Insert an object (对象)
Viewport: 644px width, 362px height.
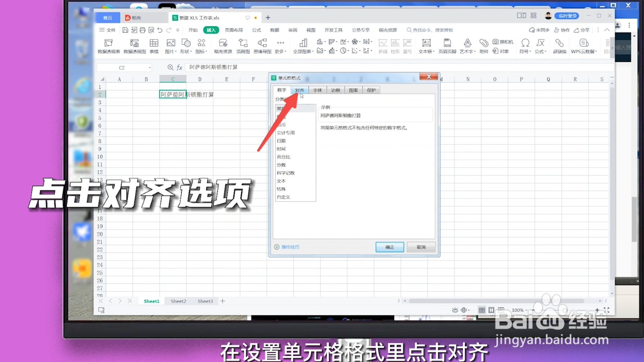point(501,51)
